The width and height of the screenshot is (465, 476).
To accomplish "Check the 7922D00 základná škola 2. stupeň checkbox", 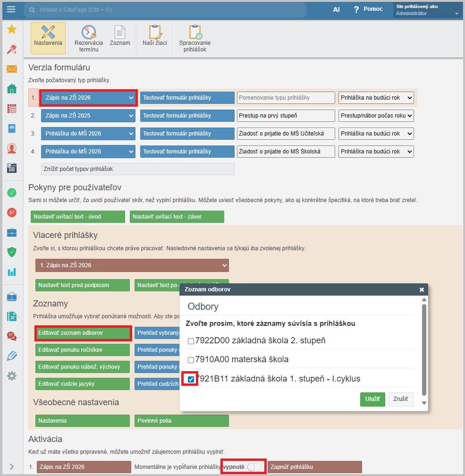I will (191, 341).
